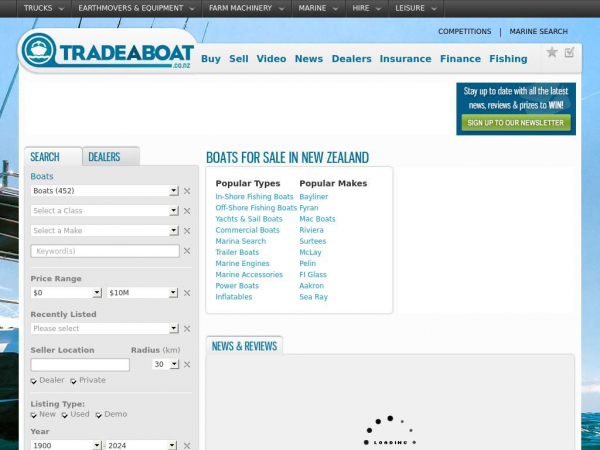Toggle the Private checkbox
Image resolution: width=600 pixels, height=450 pixels.
coord(73,381)
